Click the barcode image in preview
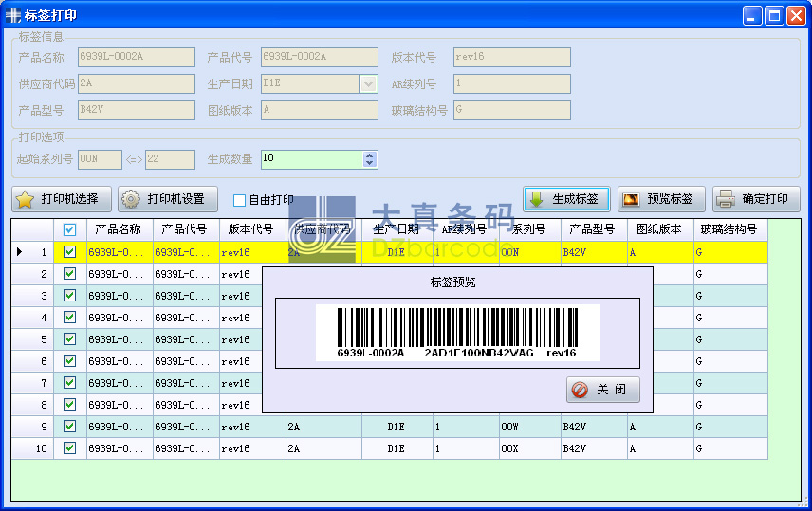 click(458, 333)
